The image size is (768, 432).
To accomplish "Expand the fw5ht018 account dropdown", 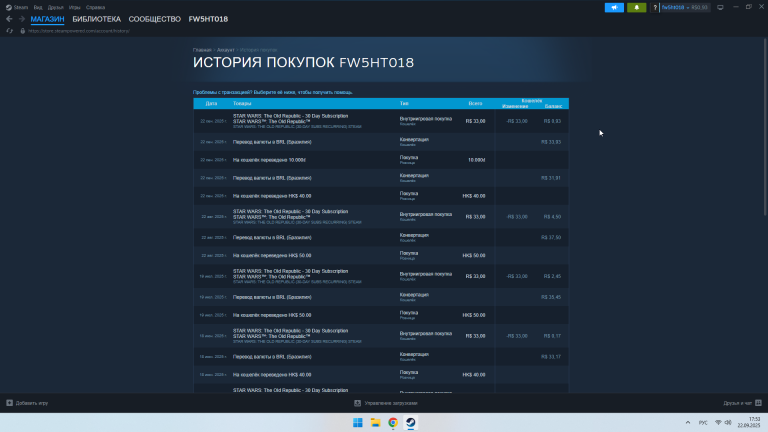I will point(685,7).
